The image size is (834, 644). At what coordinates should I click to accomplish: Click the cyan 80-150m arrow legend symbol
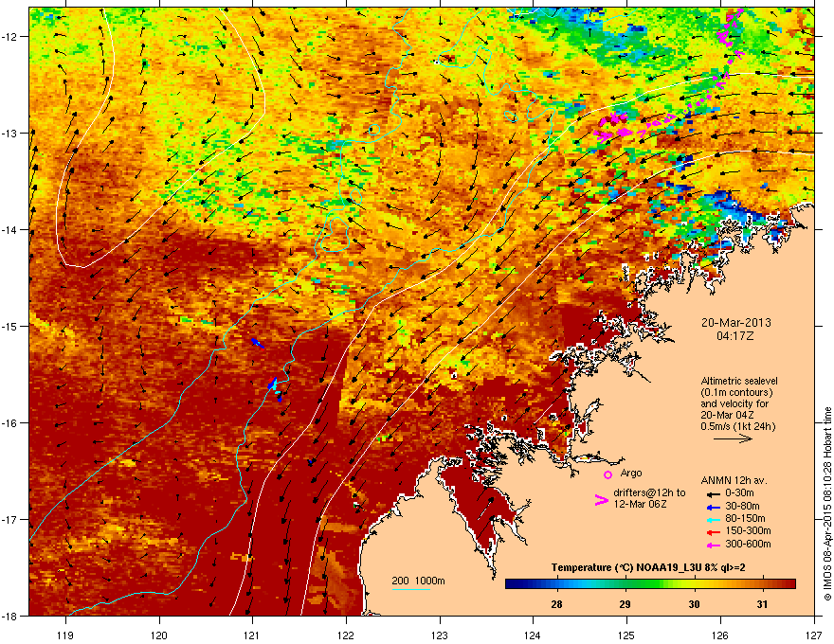(714, 519)
